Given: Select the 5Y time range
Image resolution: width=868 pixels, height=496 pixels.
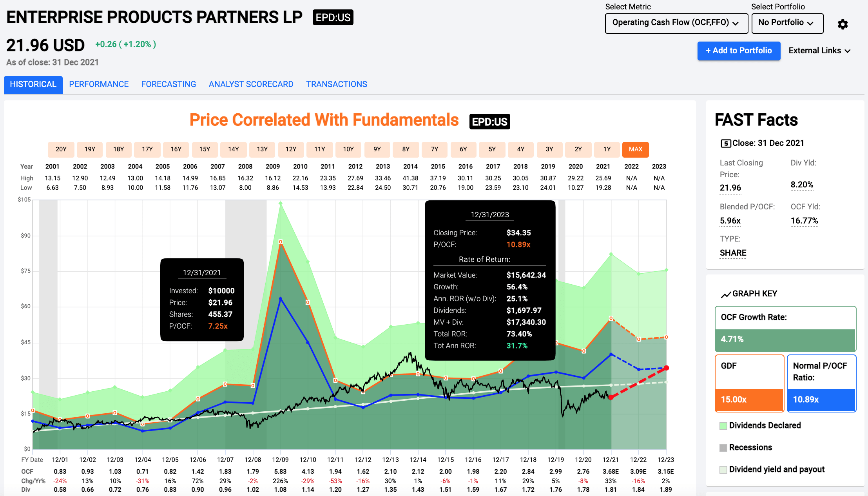Looking at the screenshot, I should [492, 149].
